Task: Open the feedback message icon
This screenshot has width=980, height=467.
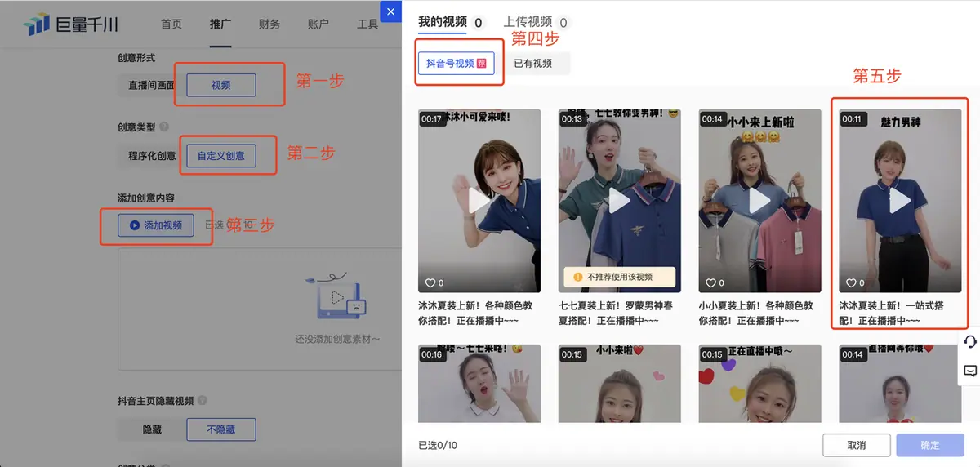Action: pyautogui.click(x=970, y=370)
